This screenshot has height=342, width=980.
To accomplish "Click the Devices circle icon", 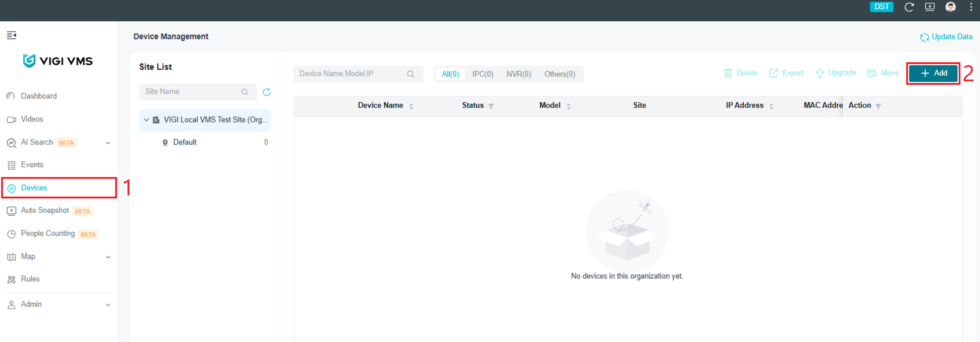I will click(11, 188).
